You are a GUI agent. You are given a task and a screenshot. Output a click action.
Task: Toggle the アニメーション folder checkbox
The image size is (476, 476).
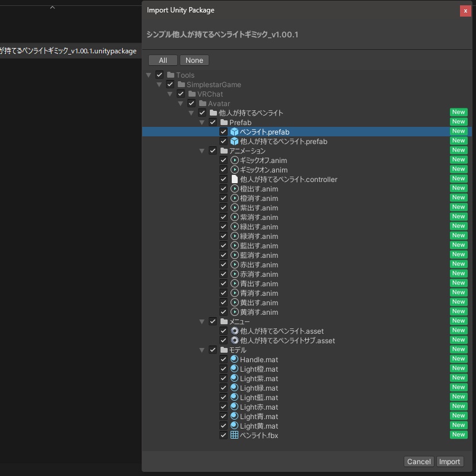pyautogui.click(x=213, y=151)
